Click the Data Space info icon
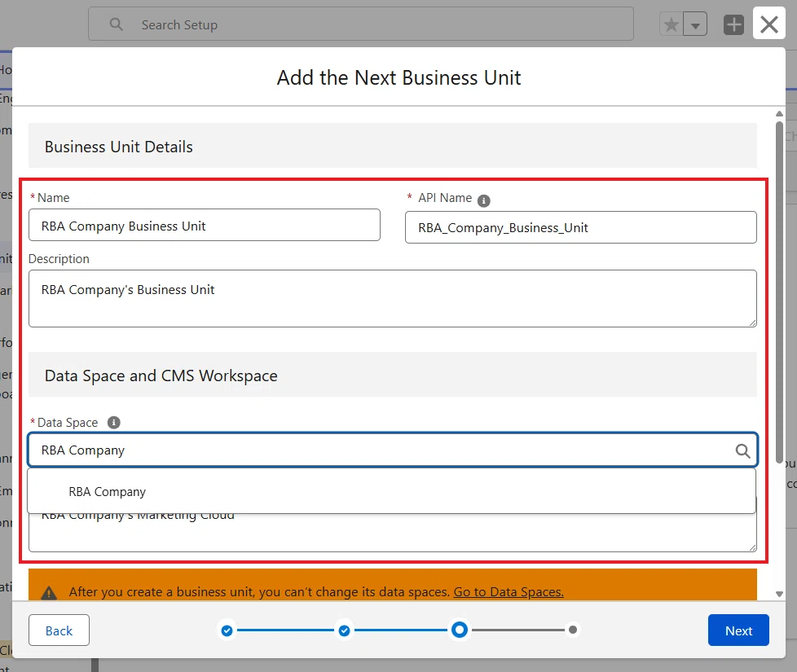The height and width of the screenshot is (672, 797). point(114,423)
